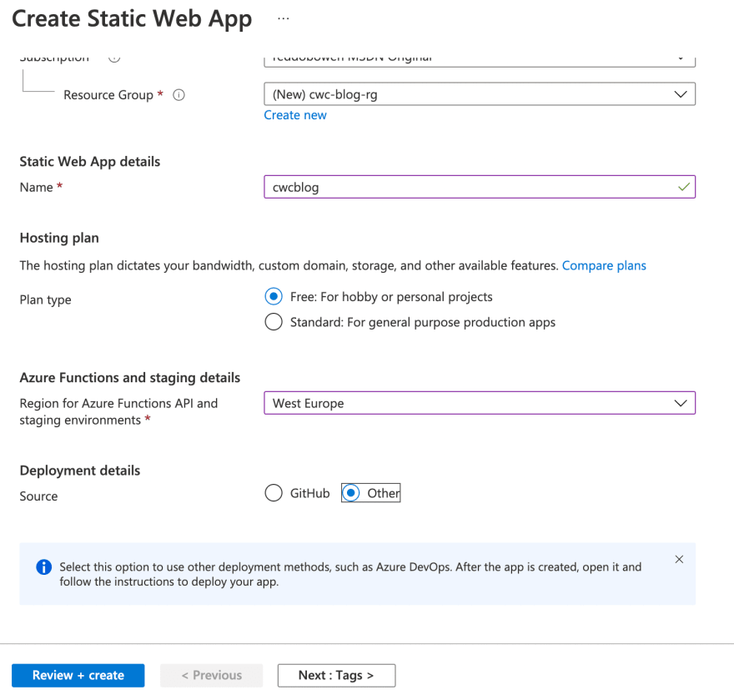The height and width of the screenshot is (700, 734).
Task: Dismiss the deployment info banner
Action: (x=679, y=559)
